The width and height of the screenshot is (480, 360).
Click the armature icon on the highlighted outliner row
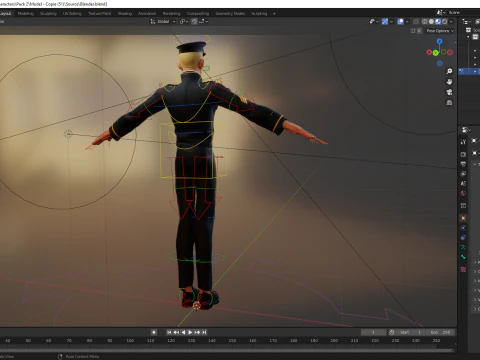[x=461, y=71]
